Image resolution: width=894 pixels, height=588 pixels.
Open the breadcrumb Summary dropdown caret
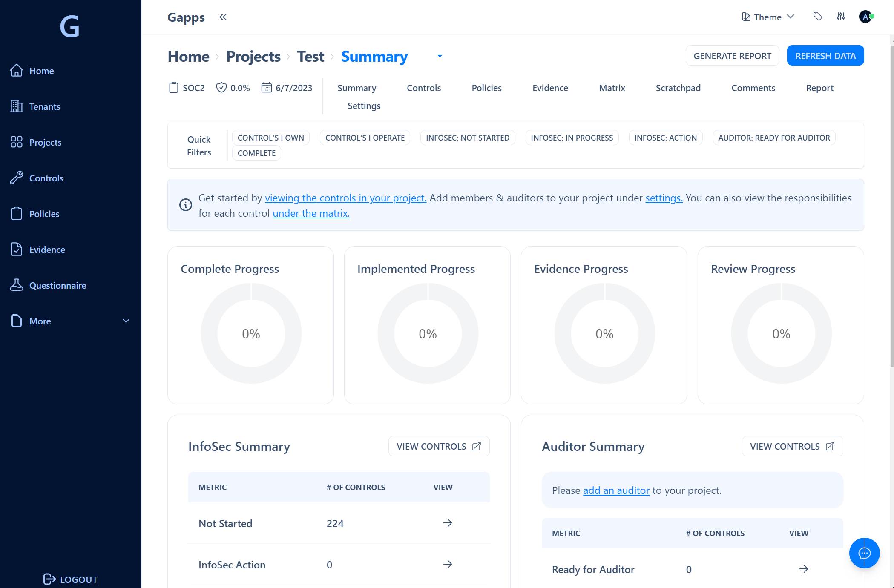click(x=440, y=56)
